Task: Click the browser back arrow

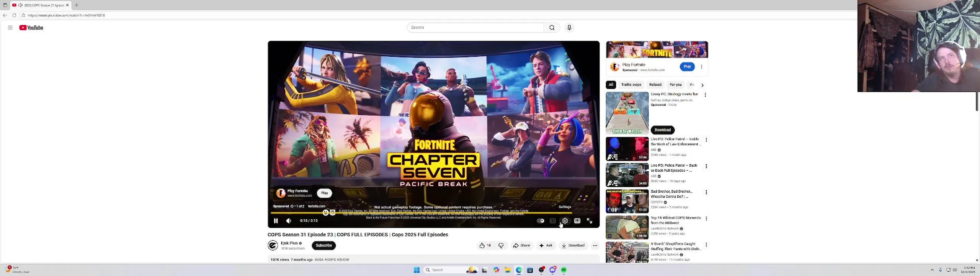Action: click(5, 15)
